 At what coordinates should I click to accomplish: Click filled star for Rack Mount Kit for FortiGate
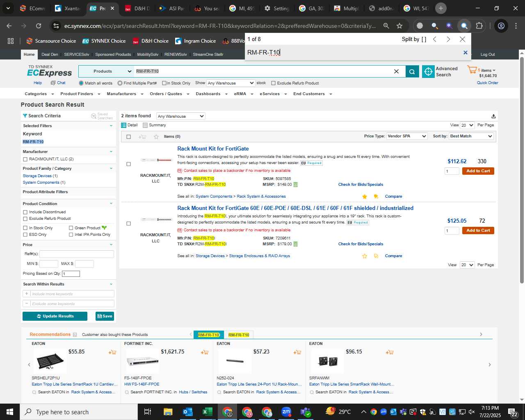pyautogui.click(x=365, y=196)
